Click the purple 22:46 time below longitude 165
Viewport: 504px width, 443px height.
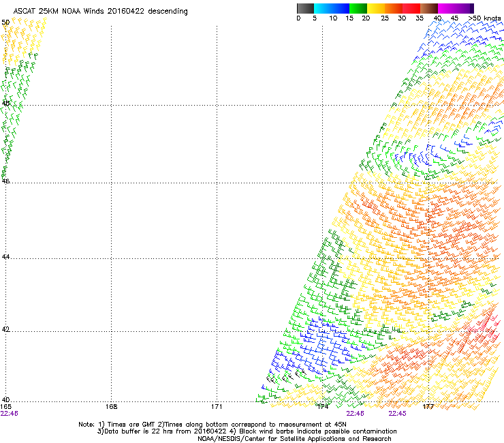(10, 414)
